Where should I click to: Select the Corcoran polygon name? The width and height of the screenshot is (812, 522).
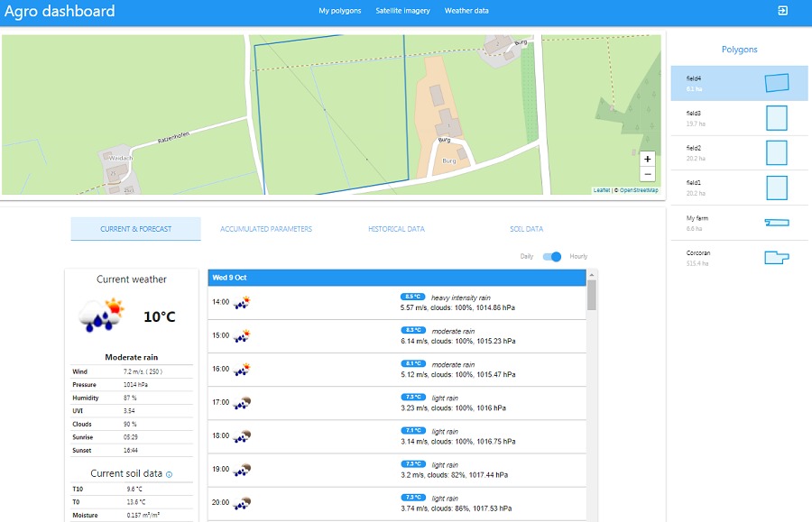pos(698,253)
